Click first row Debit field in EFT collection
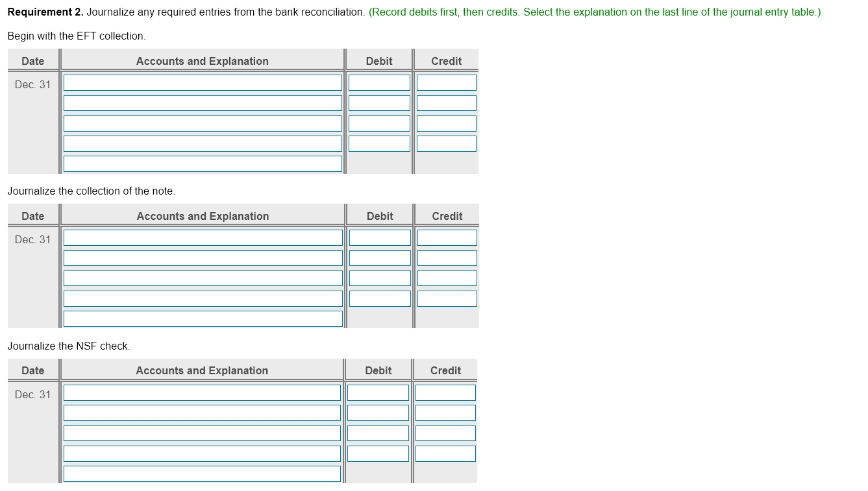The height and width of the screenshot is (491, 868). [x=379, y=83]
